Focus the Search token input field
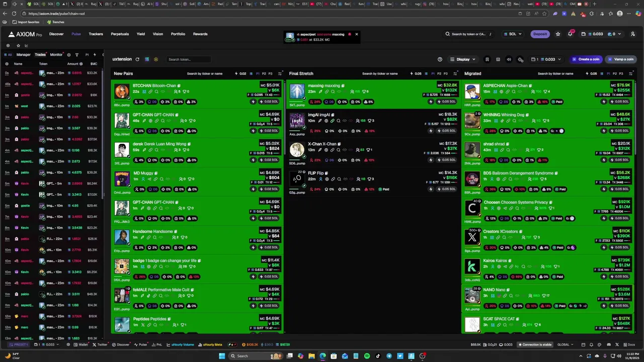Viewport: 644px width, 362px height. click(x=189, y=59)
